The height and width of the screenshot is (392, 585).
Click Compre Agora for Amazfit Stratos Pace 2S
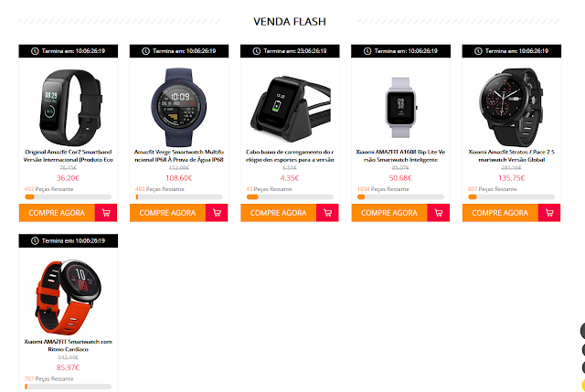500,213
